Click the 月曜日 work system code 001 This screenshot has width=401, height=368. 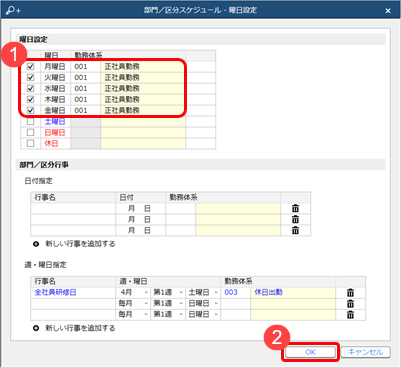85,66
